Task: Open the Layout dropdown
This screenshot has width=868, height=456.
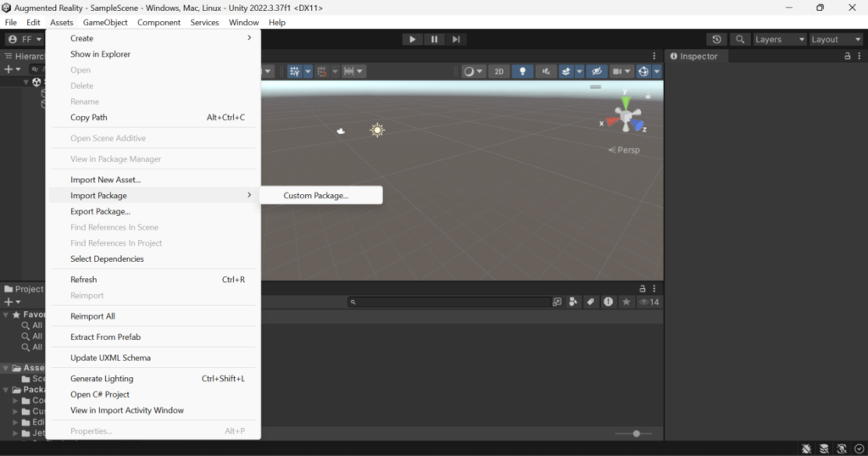Action: (836, 39)
